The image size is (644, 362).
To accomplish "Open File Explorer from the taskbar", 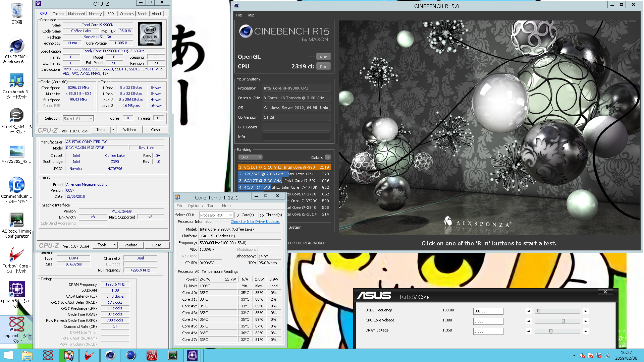I will pyautogui.click(x=27, y=355).
